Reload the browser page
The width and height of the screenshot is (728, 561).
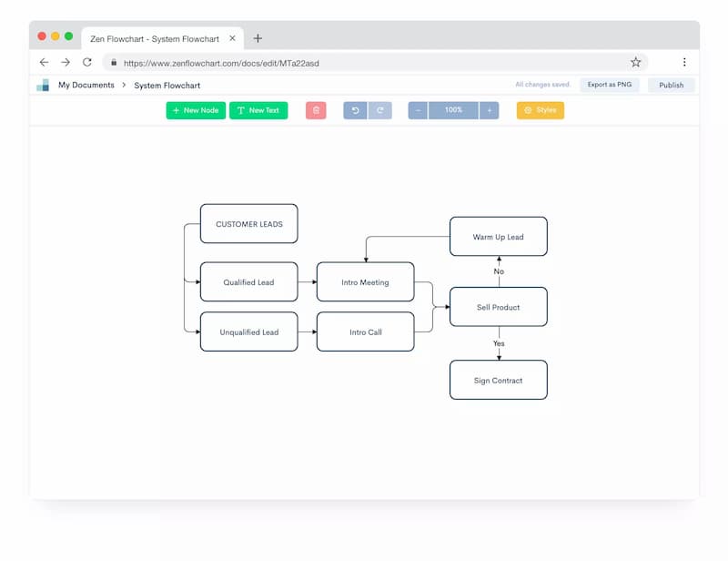tap(87, 62)
